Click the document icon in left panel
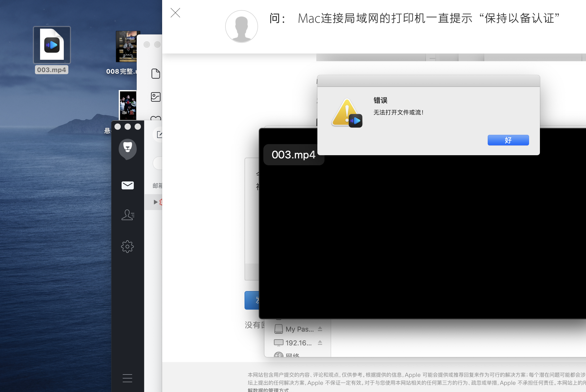The width and height of the screenshot is (586, 392). (156, 74)
